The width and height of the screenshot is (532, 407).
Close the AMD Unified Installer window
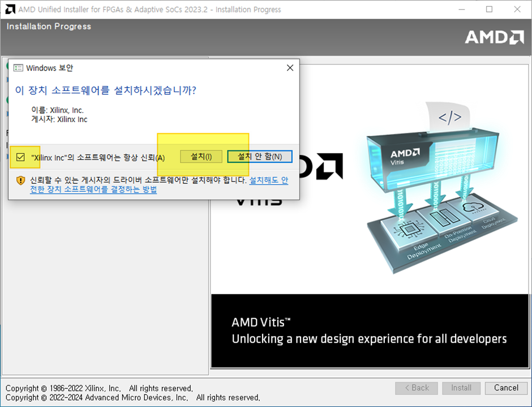tap(517, 10)
